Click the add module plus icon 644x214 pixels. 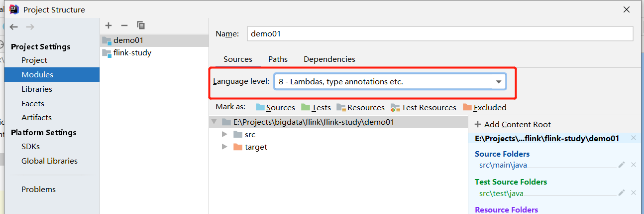(x=108, y=25)
